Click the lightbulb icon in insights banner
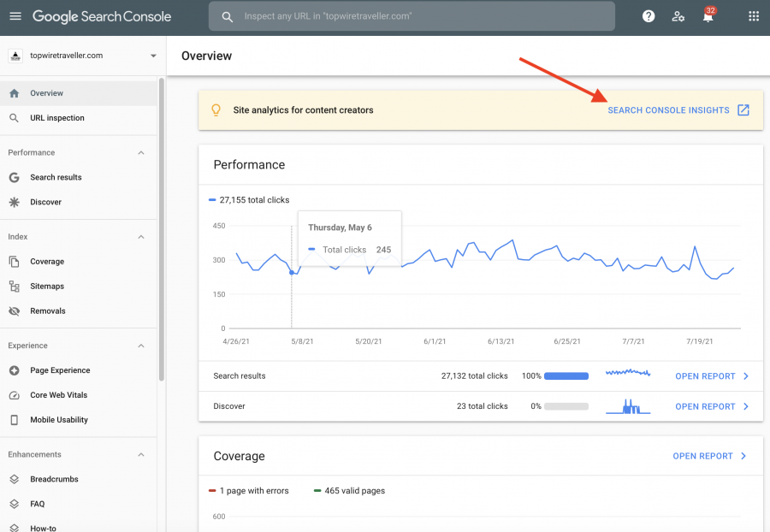This screenshot has width=770, height=532. point(216,110)
